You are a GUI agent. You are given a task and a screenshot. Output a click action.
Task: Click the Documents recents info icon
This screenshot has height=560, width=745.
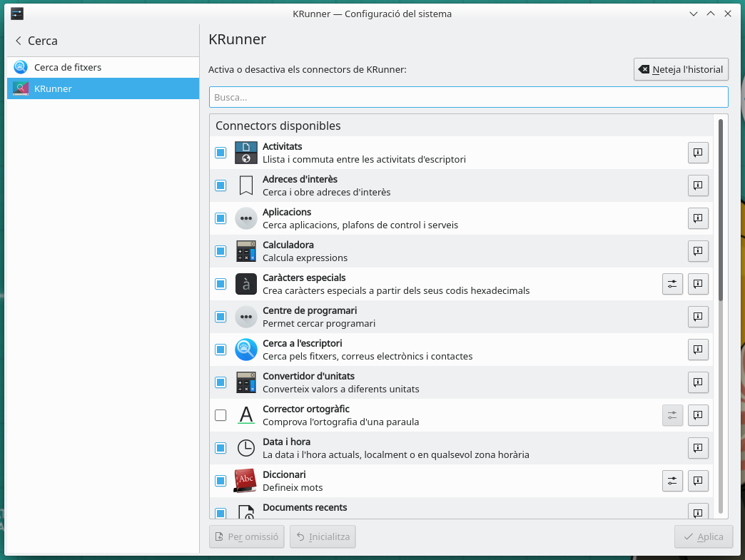click(698, 512)
